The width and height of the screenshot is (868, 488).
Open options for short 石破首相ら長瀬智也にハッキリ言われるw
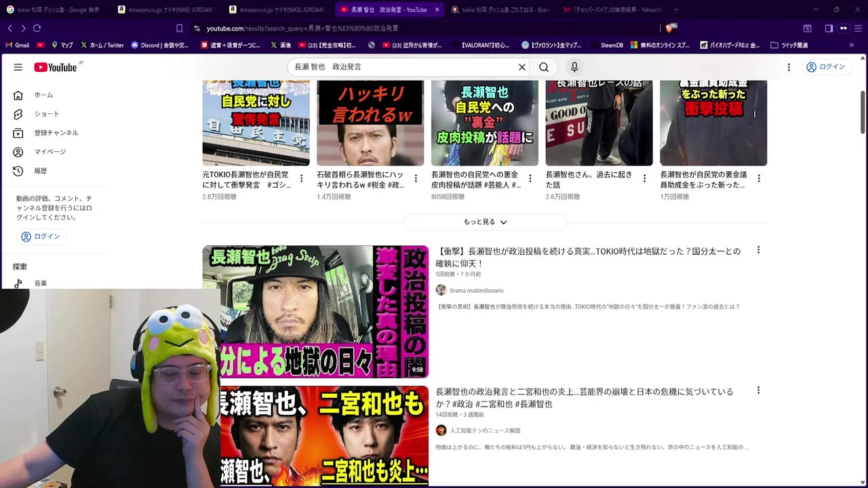416,179
